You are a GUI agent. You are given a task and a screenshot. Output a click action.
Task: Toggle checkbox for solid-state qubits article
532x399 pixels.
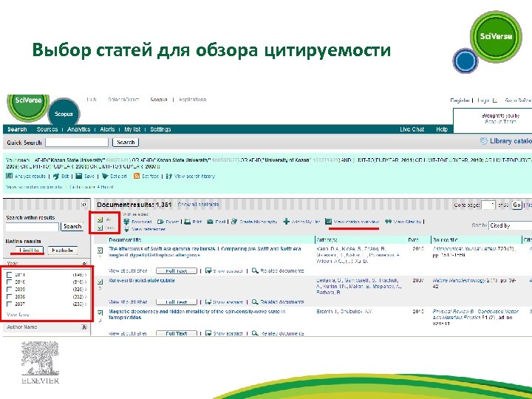click(x=100, y=282)
